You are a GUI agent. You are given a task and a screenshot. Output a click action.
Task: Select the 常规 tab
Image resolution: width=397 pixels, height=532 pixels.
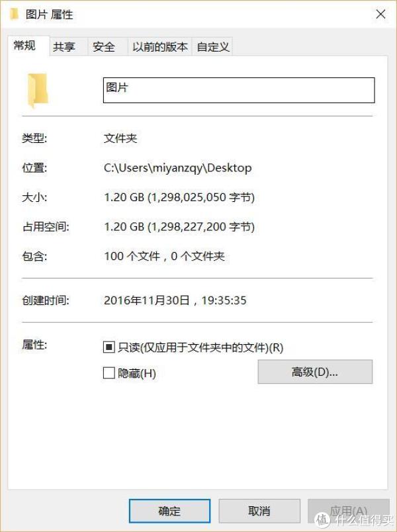click(x=24, y=45)
